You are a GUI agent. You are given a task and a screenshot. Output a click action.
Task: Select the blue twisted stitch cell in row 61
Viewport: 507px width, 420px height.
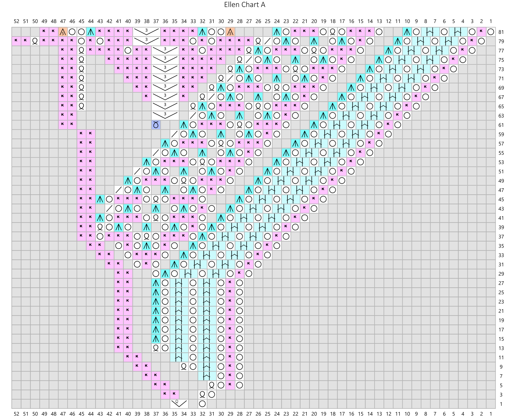[156, 125]
